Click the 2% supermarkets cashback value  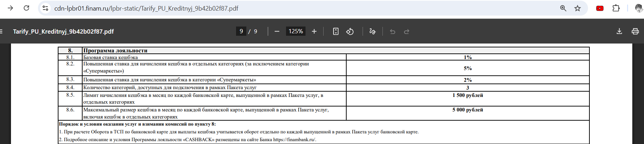(467, 80)
